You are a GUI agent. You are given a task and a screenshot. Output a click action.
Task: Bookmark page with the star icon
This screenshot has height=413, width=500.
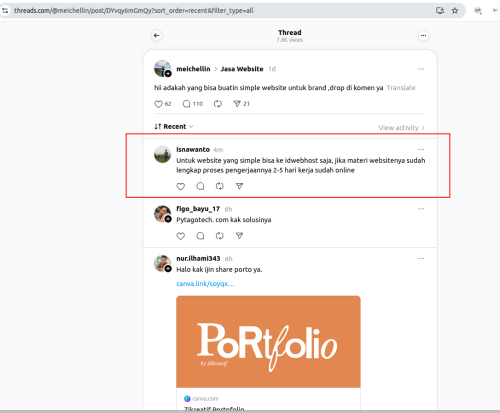455,11
